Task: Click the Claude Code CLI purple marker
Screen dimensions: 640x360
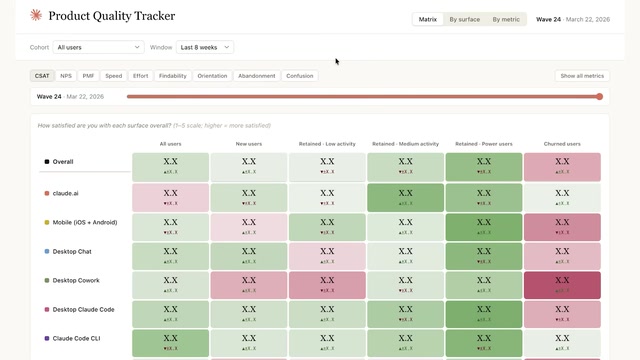Action: tap(47, 338)
